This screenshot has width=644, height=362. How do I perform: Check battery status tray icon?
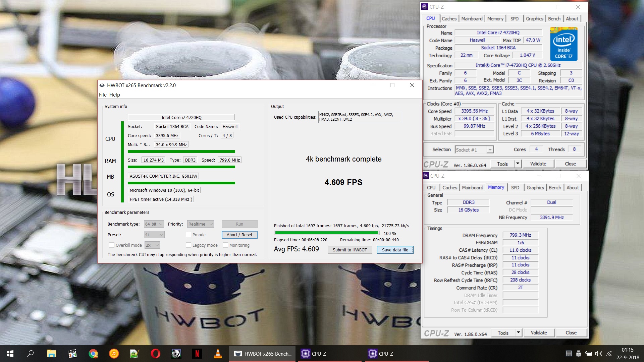coord(589,354)
